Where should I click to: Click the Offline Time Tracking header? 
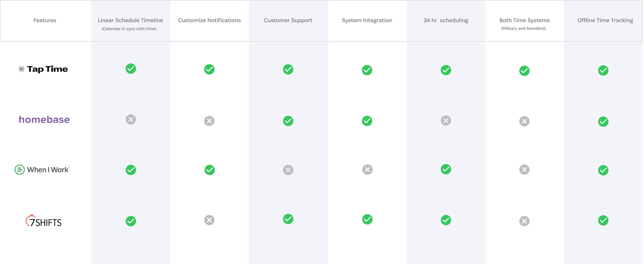(x=605, y=20)
